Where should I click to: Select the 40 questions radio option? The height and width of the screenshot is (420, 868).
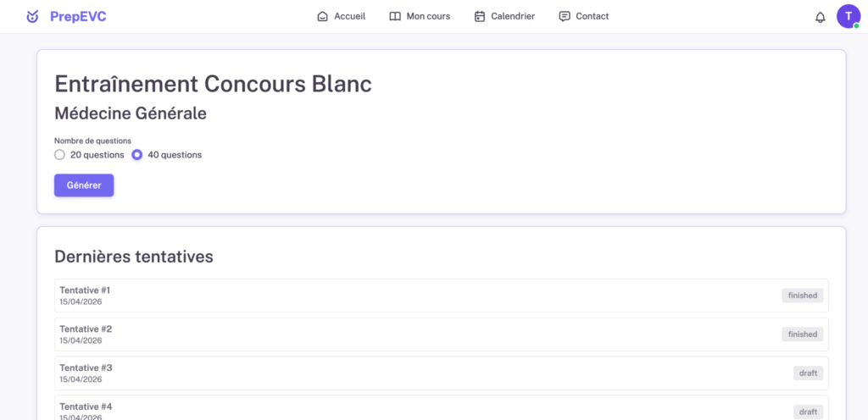click(136, 155)
